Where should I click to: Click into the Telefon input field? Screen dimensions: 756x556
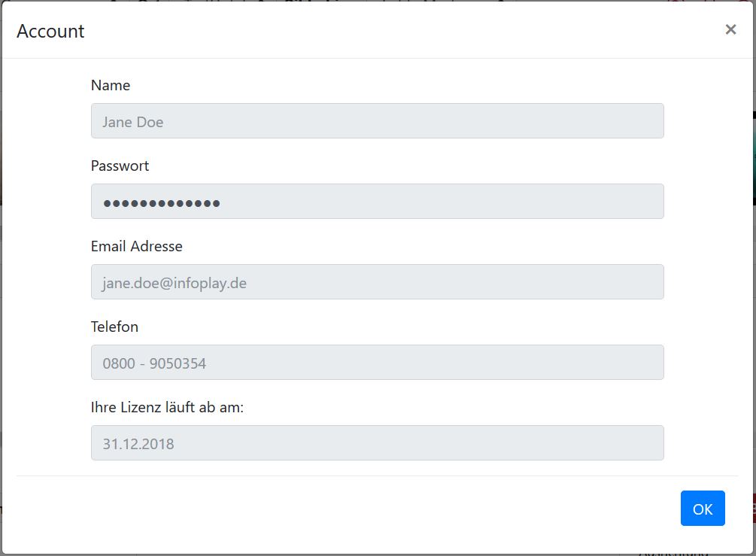[x=377, y=363]
